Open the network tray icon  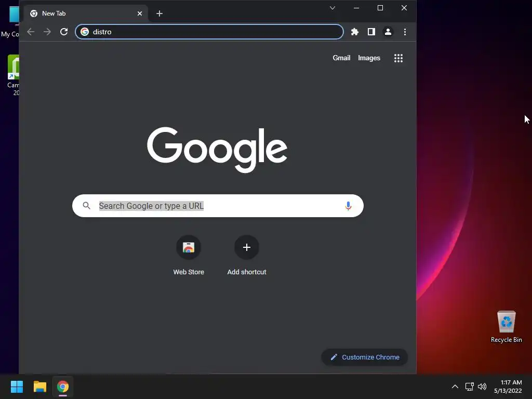(x=469, y=387)
